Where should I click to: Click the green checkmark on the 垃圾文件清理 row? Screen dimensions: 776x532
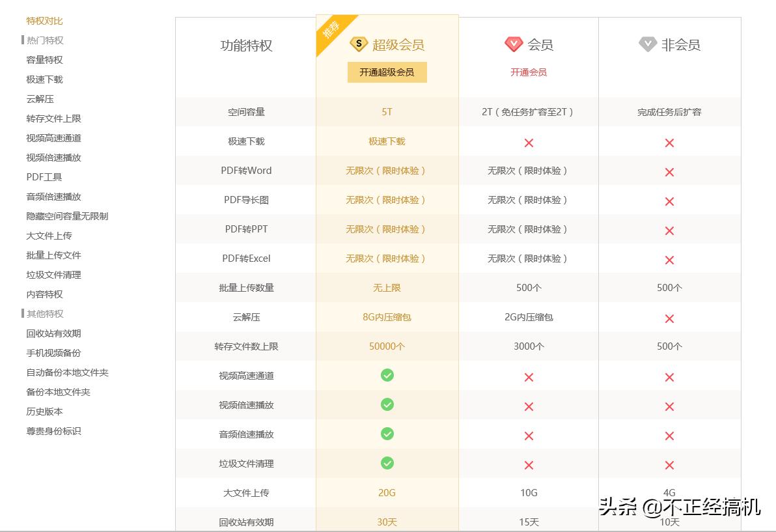pyautogui.click(x=387, y=464)
